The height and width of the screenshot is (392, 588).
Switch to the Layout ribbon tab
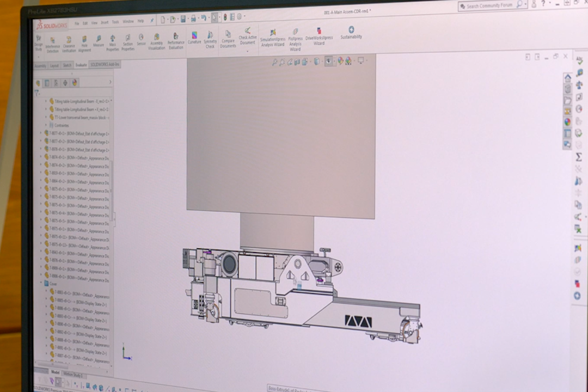[x=54, y=66]
